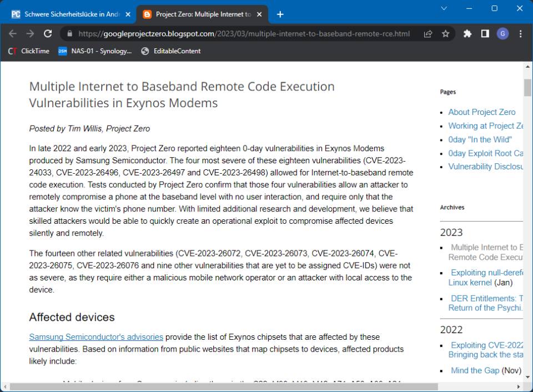Click the horizontal scroll right arrow
This screenshot has width=533, height=392.
pos(519,386)
